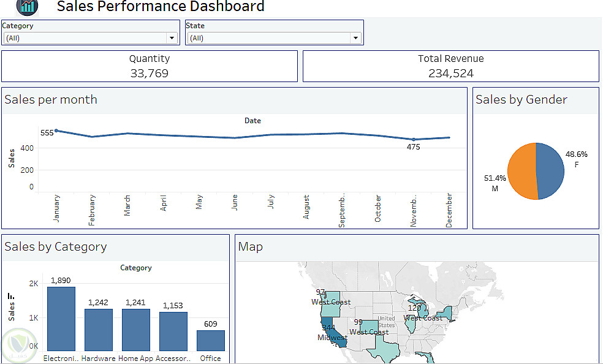Select the Quantity 33,769 value
Viewport: 603px width, 364px height.
149,74
